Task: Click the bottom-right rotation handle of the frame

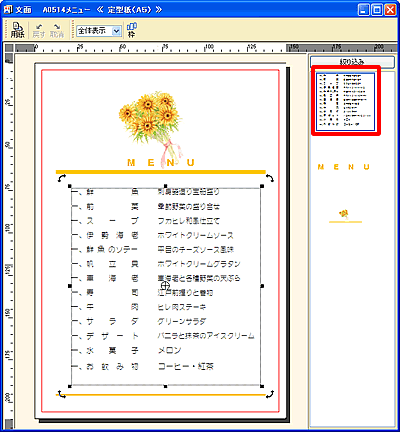Action: 270,394
